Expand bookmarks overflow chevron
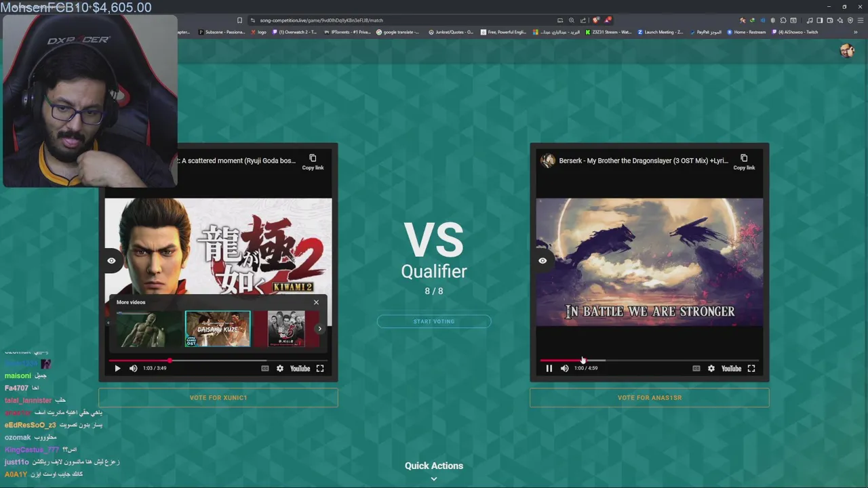 pyautogui.click(x=855, y=32)
